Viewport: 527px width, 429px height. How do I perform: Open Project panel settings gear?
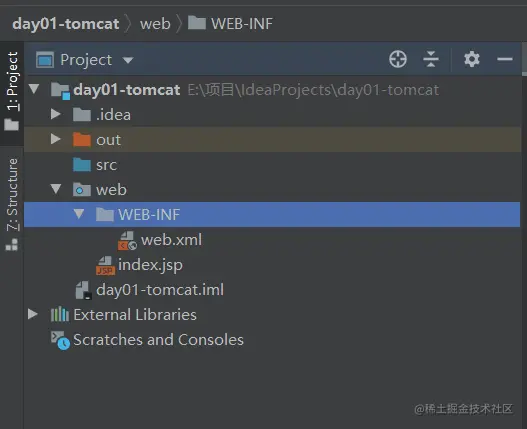pyautogui.click(x=472, y=59)
